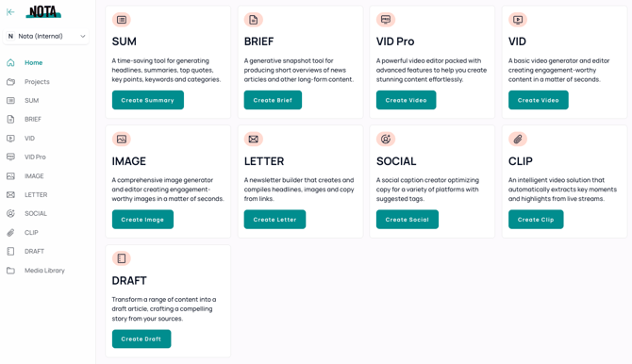Collapse sidebar using the arrow icon

point(10,12)
